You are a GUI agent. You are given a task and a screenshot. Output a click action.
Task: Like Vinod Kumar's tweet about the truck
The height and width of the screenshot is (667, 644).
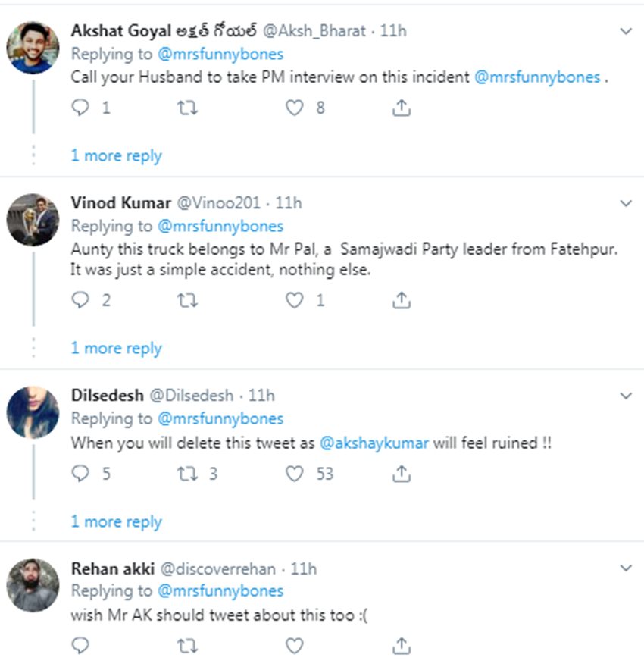pos(294,301)
